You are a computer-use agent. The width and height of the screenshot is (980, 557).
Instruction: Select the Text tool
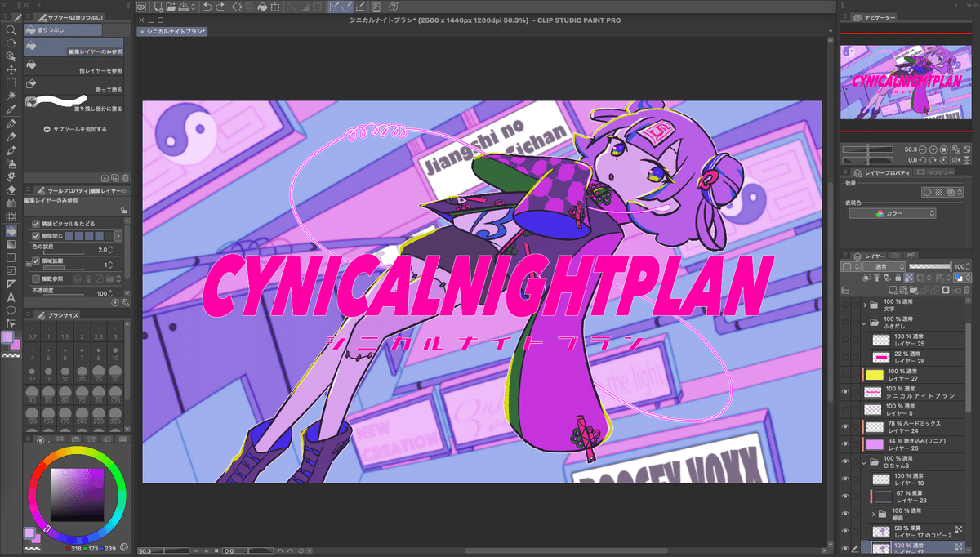click(x=11, y=297)
